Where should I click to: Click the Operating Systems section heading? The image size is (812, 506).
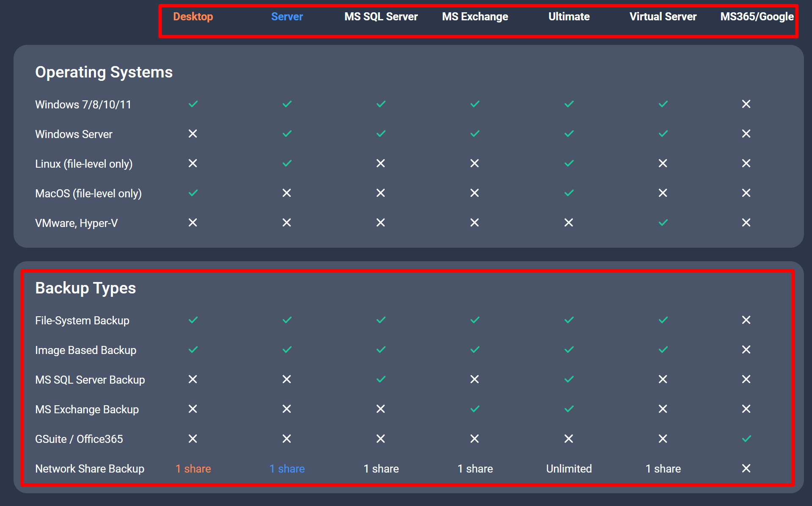pyautogui.click(x=104, y=72)
